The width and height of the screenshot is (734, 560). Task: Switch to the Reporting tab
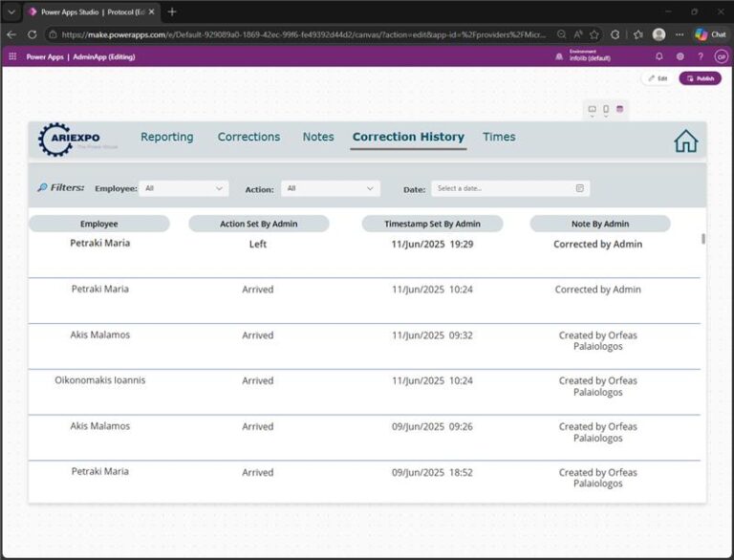167,137
